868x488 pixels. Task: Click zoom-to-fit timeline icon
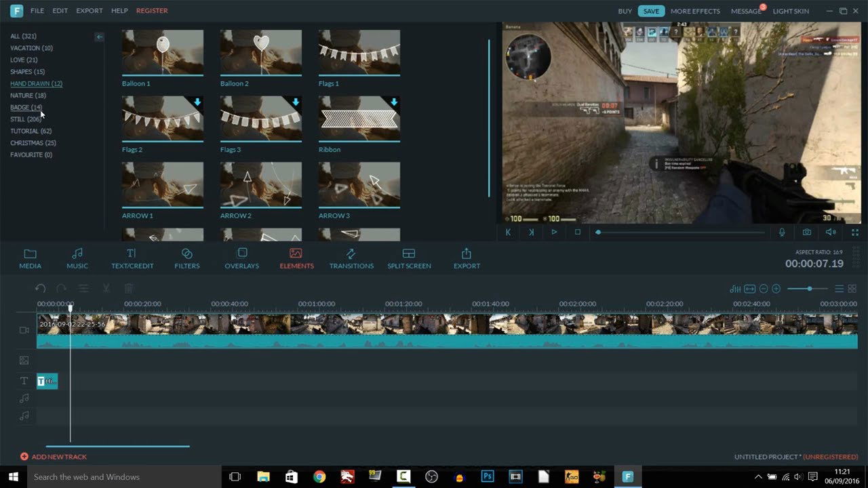[x=749, y=289]
